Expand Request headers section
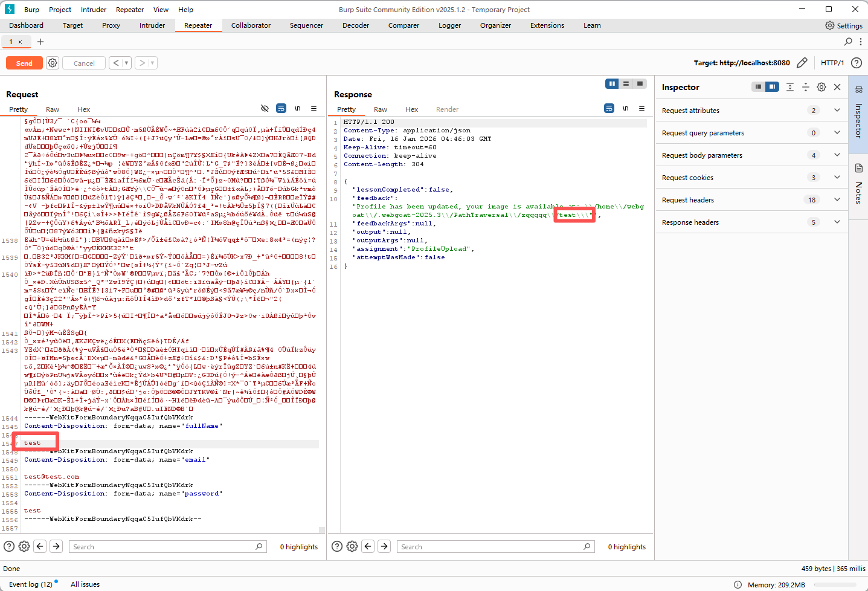Screen dimensions: 868x591 [837, 200]
